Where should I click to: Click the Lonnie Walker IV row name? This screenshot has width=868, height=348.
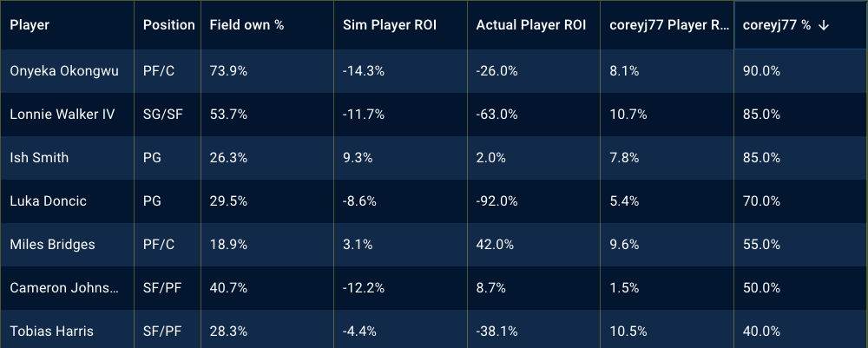click(x=62, y=115)
